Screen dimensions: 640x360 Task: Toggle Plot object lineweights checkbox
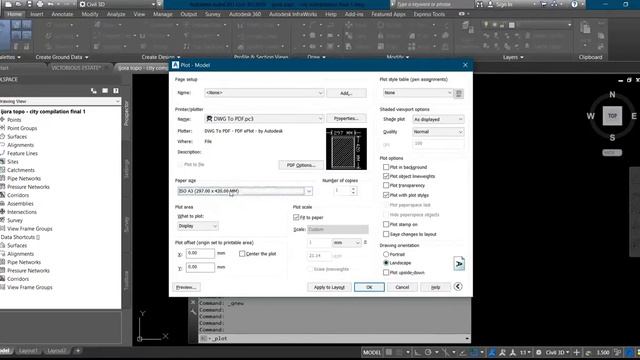coord(386,176)
